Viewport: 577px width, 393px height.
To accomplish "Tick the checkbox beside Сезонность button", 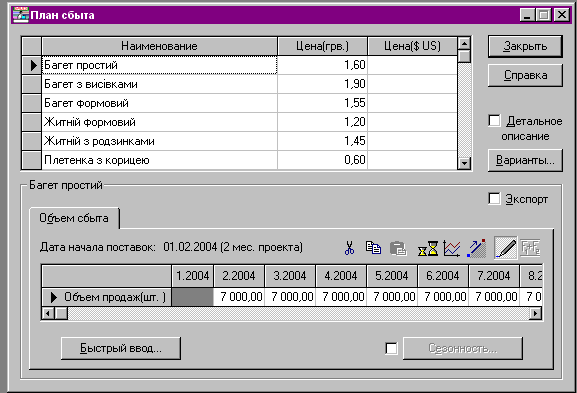I will point(391,348).
